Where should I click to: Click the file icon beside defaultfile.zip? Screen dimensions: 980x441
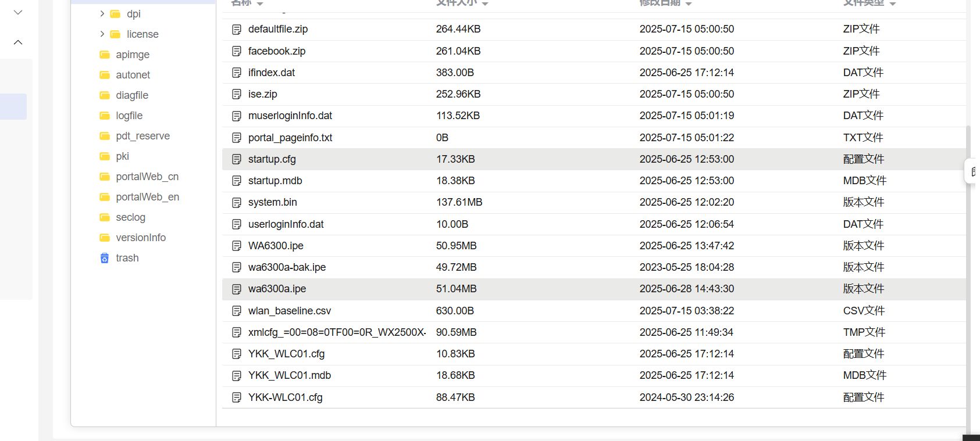coord(237,29)
